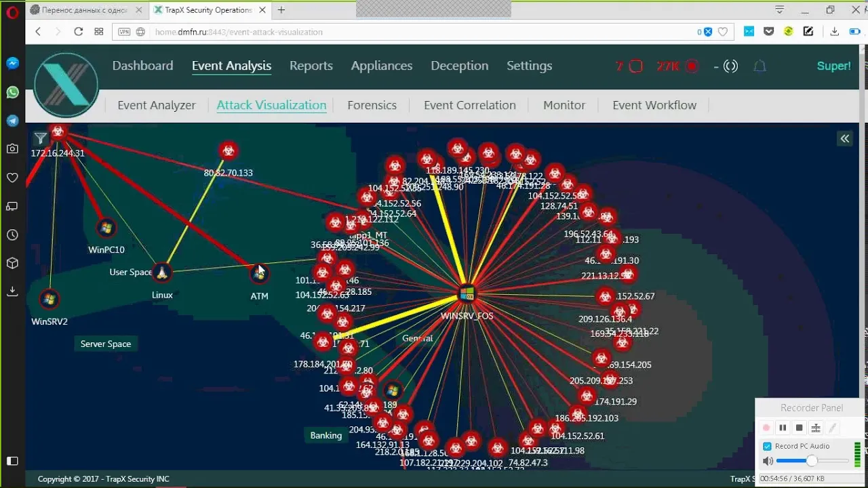868x488 pixels.
Task: Bookmark page with heart icon in address bar
Action: [723, 32]
